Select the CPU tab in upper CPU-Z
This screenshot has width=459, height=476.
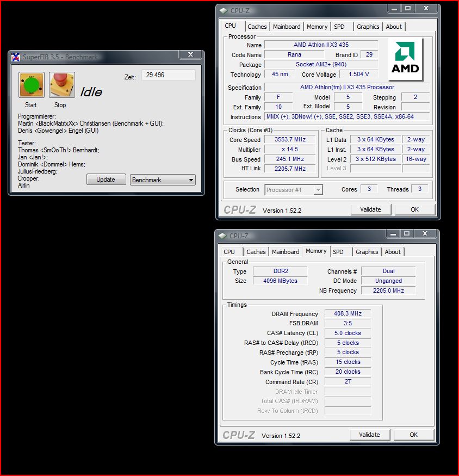click(232, 26)
